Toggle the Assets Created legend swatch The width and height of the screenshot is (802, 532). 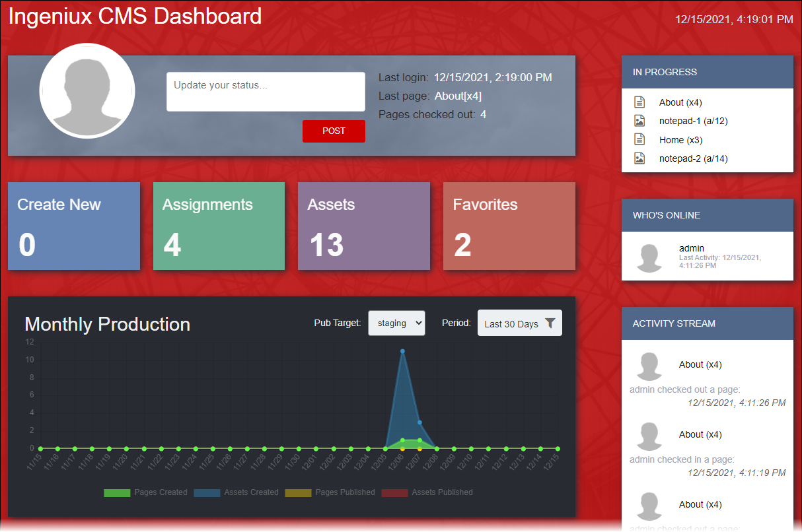click(x=207, y=492)
